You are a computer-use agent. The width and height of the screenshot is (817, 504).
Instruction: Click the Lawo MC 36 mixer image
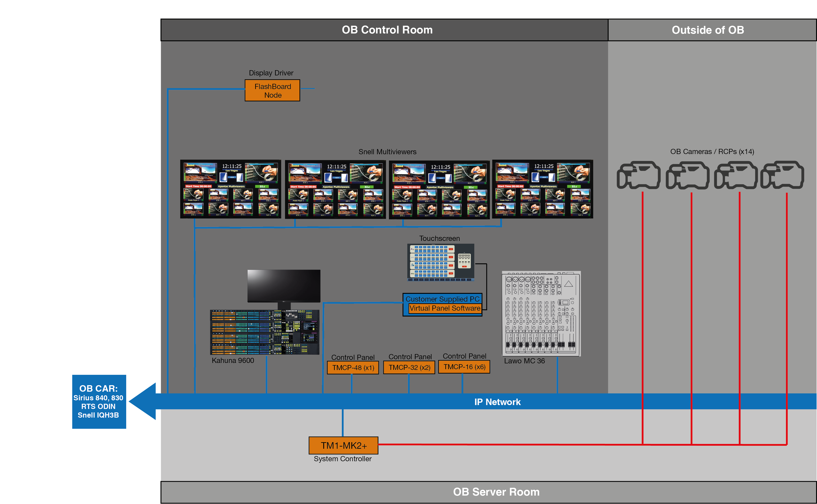point(541,314)
